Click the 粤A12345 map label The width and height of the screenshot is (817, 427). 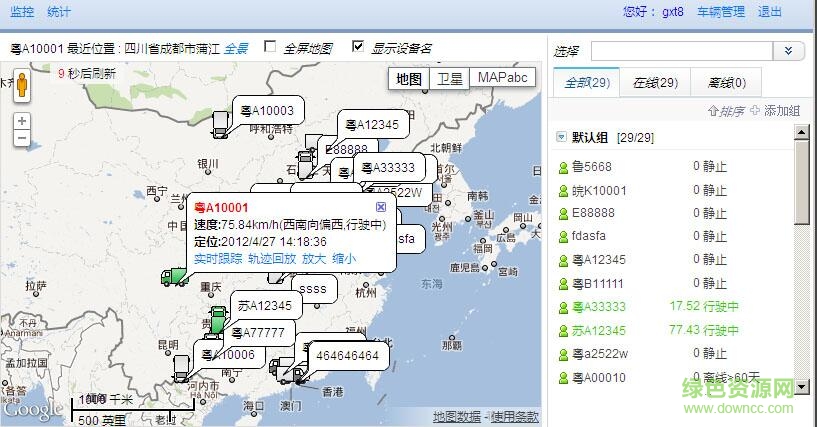[x=372, y=125]
